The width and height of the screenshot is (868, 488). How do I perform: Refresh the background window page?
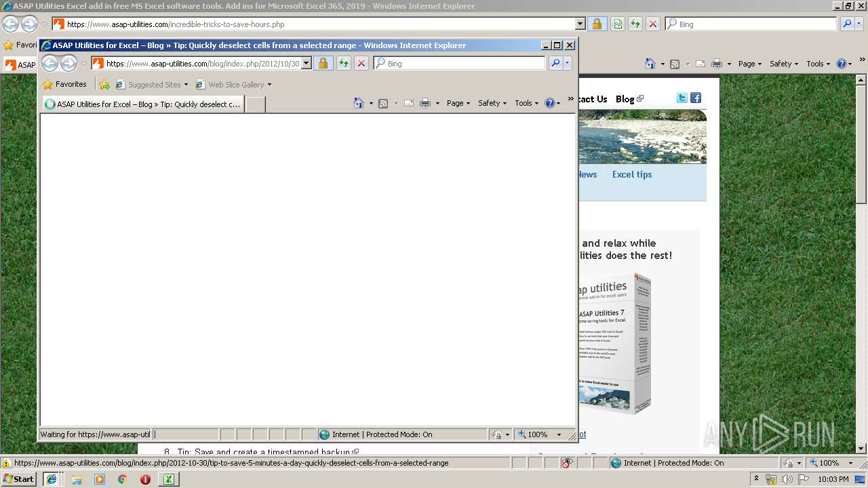635,24
